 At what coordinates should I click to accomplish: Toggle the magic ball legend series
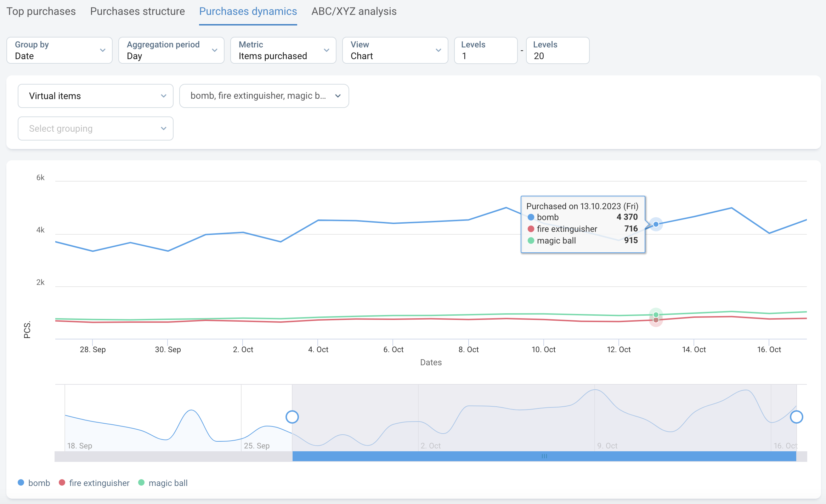(163, 483)
